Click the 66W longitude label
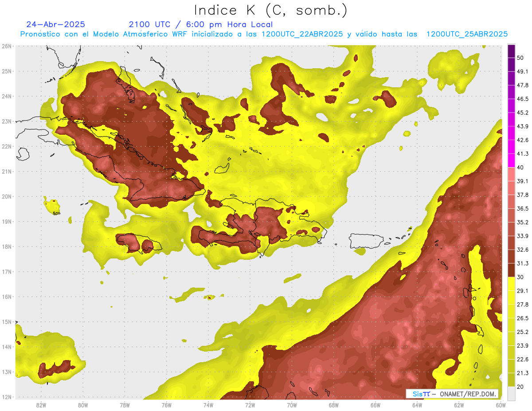 pos(376,405)
